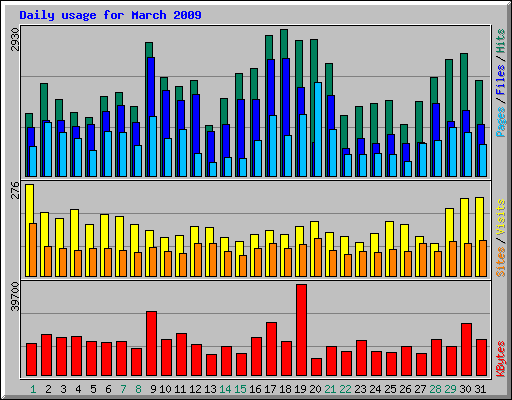
Task: Select green day label 21 on the x-axis
Action: click(330, 389)
